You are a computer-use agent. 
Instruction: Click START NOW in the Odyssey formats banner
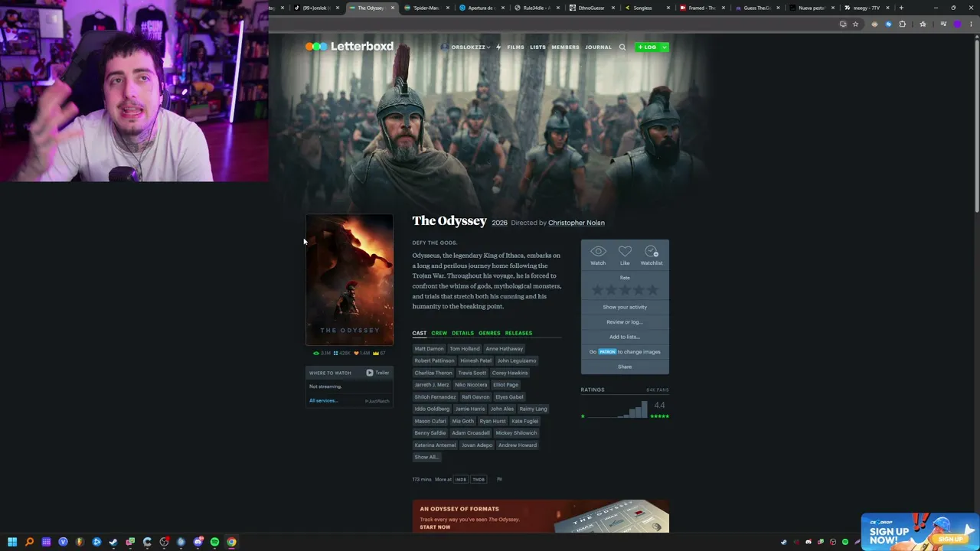[x=435, y=527]
